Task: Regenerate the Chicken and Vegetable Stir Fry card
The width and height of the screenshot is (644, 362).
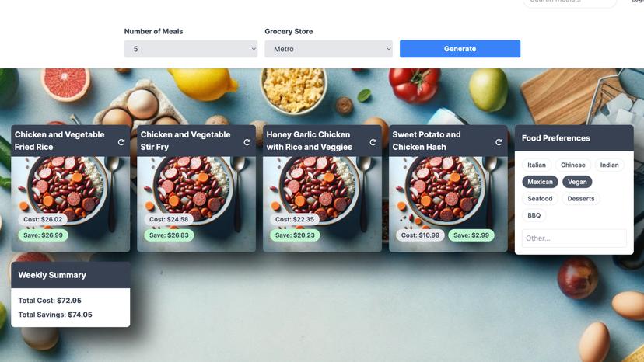Action: point(247,142)
